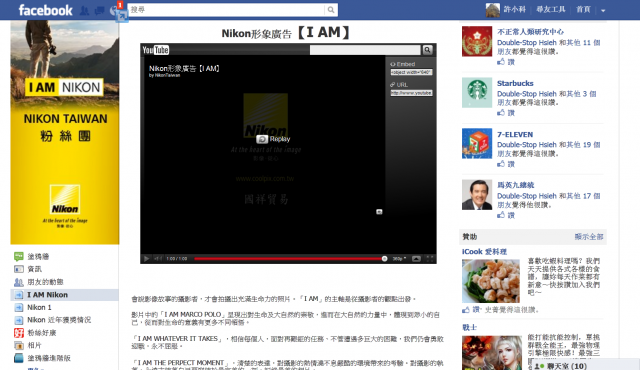The width and height of the screenshot is (640, 370).
Task: Select the video URL field
Action: tap(411, 93)
